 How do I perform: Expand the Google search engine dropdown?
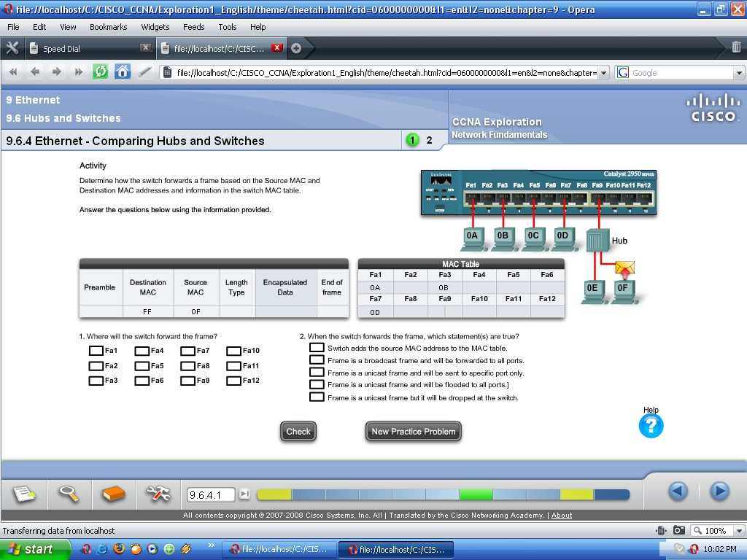(x=739, y=73)
